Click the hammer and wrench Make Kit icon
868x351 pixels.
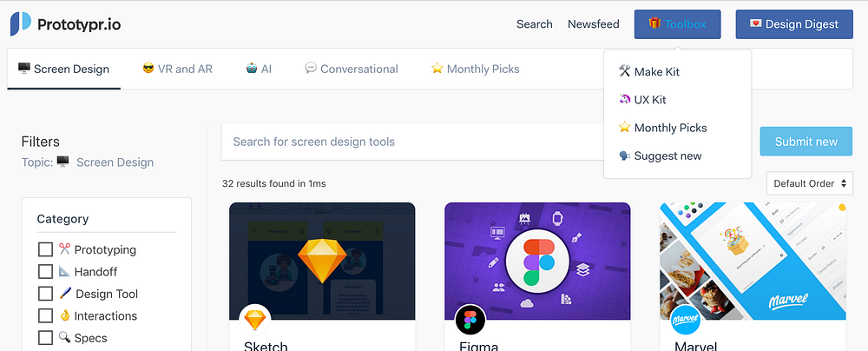point(624,71)
